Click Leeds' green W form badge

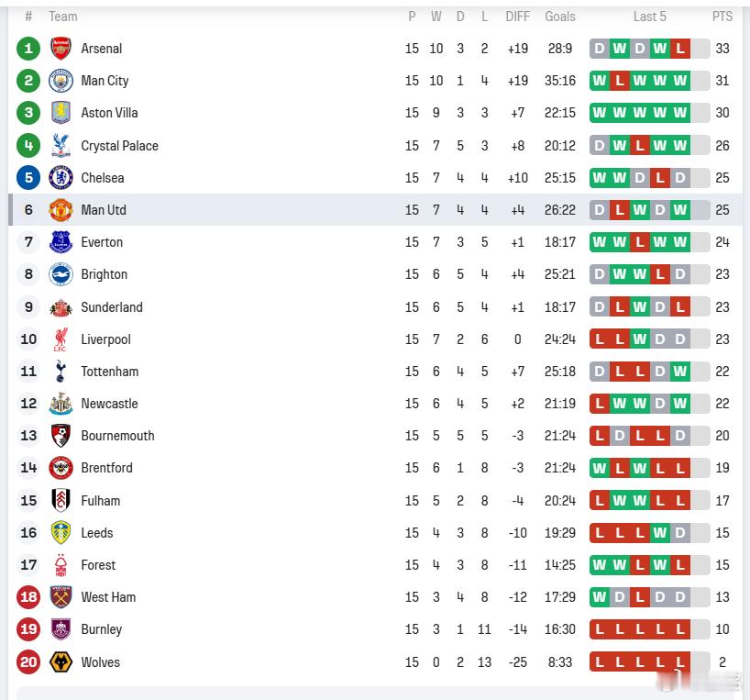coord(659,533)
